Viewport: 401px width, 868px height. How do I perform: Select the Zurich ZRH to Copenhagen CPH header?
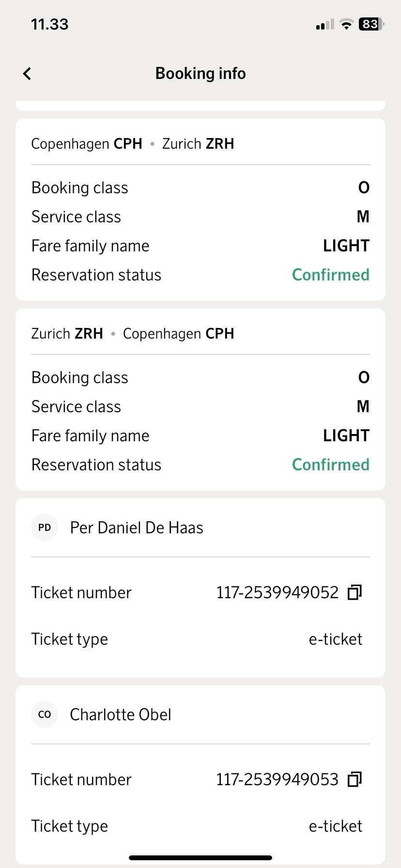(x=133, y=334)
